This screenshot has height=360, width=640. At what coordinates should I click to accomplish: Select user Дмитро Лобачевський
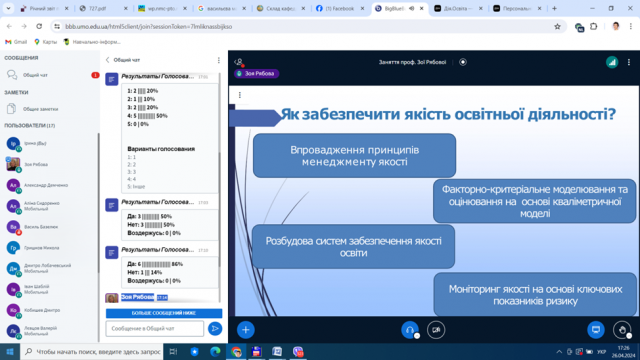point(49,269)
